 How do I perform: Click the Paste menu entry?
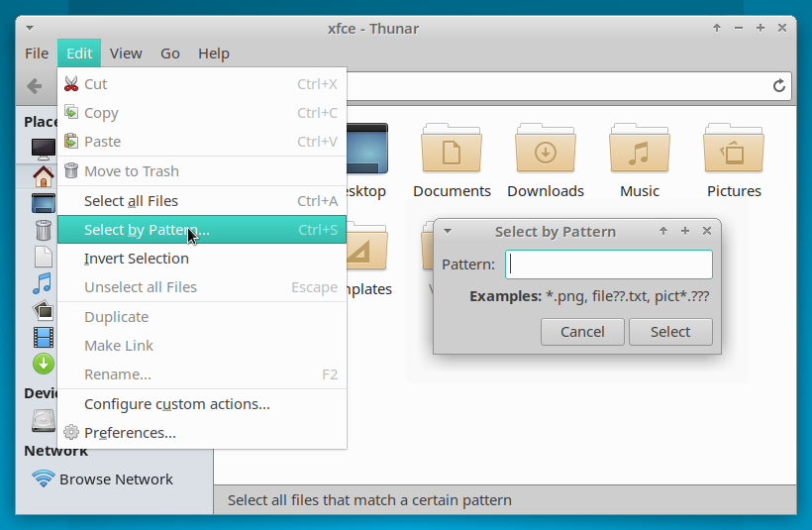202,142
